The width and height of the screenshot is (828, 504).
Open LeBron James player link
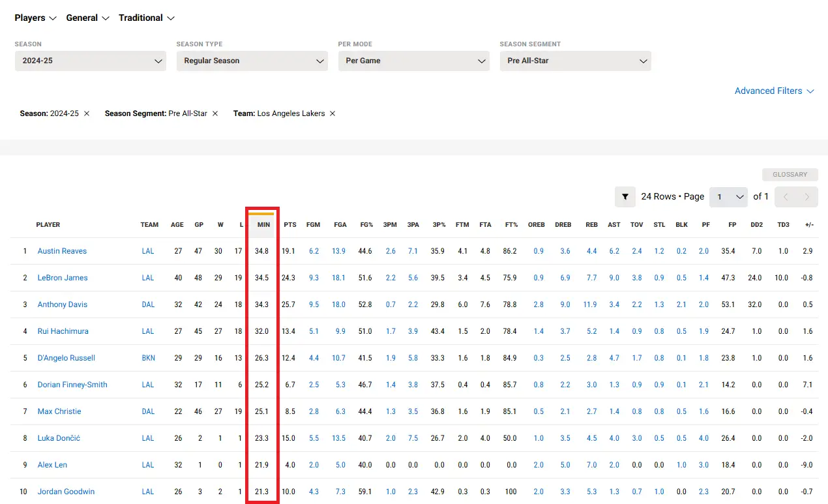[x=63, y=278]
